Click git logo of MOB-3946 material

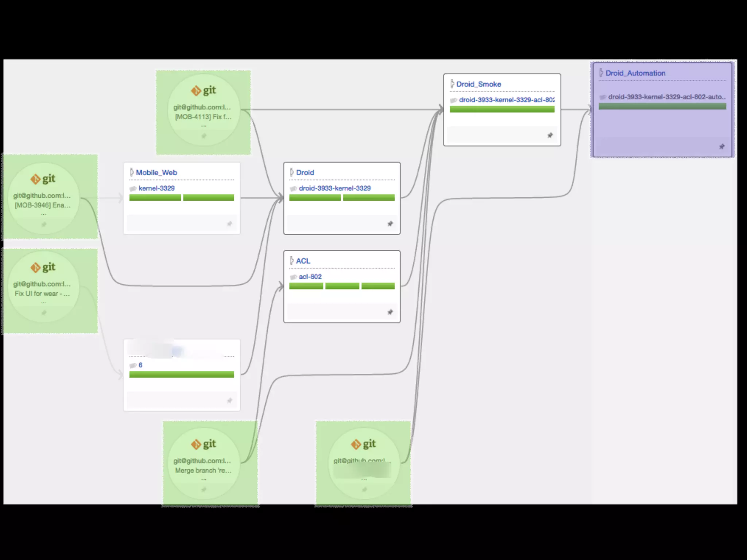tap(43, 179)
